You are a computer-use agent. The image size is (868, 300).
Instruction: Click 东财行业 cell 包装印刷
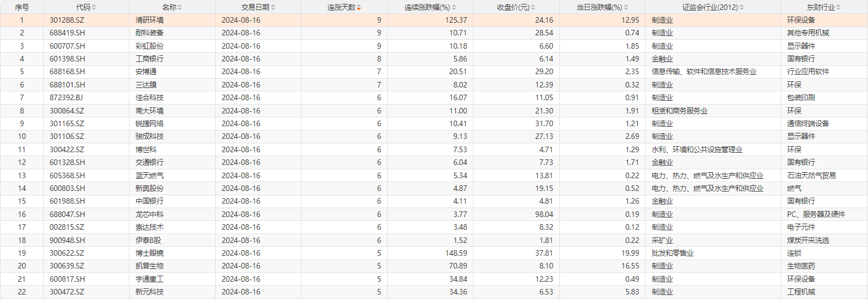coord(801,97)
